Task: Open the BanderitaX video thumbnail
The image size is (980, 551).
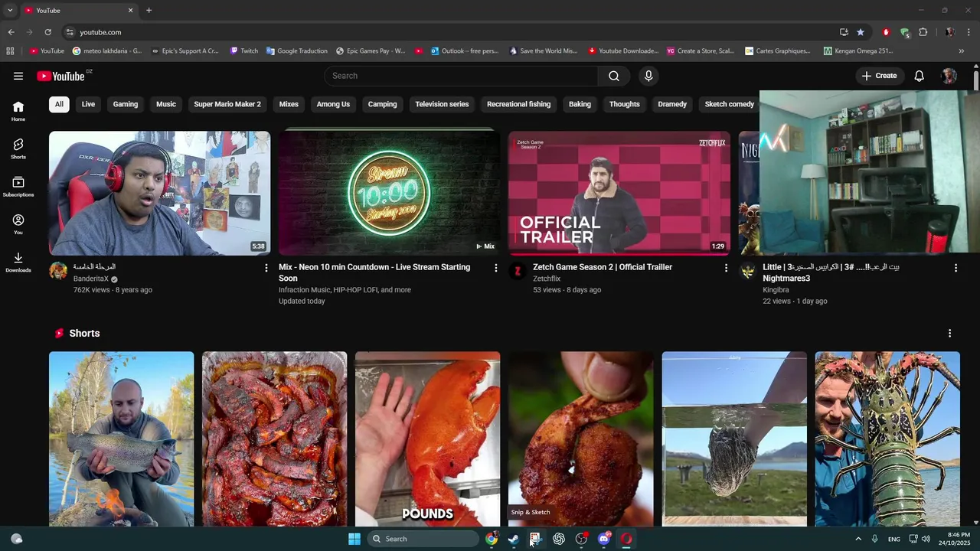Action: point(159,193)
